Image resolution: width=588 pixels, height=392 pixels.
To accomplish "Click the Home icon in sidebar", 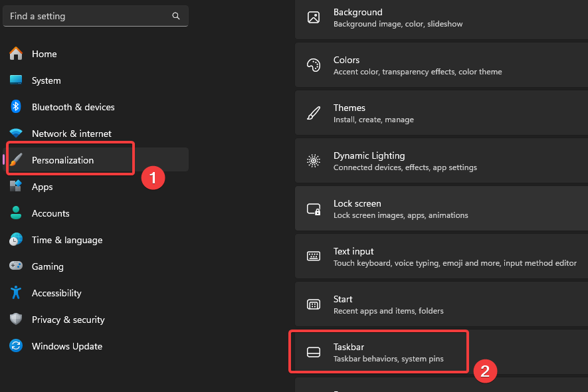I will [16, 54].
